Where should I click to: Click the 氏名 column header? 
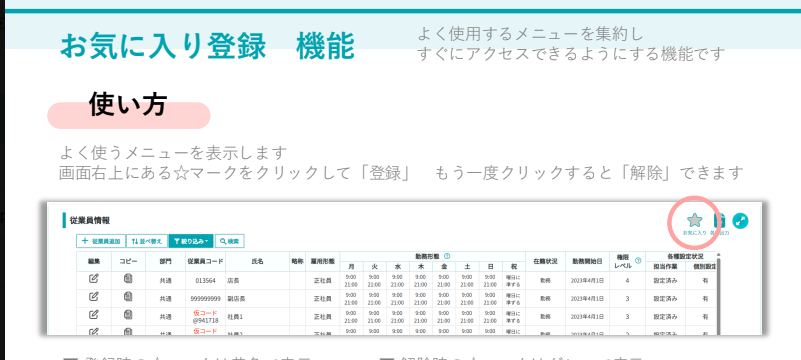pos(257,261)
